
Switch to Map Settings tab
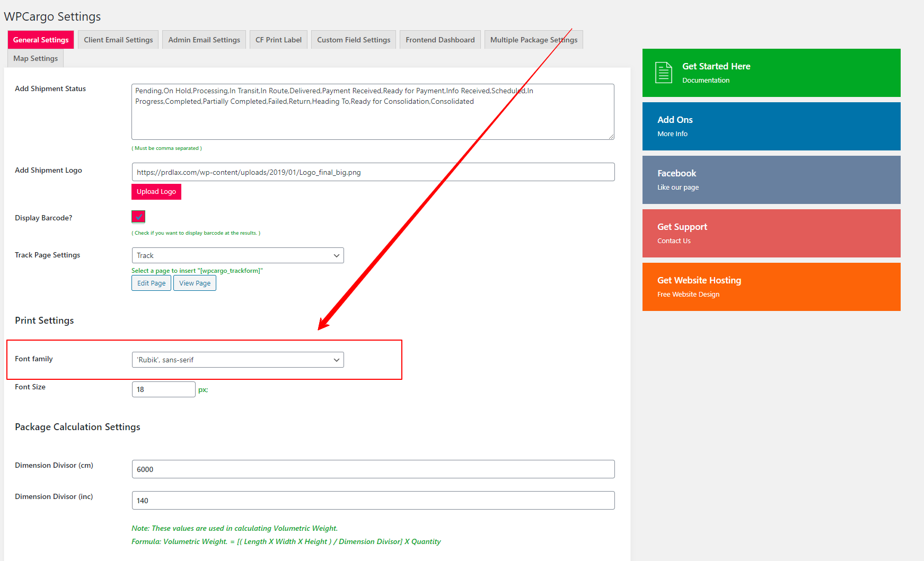pos(36,58)
